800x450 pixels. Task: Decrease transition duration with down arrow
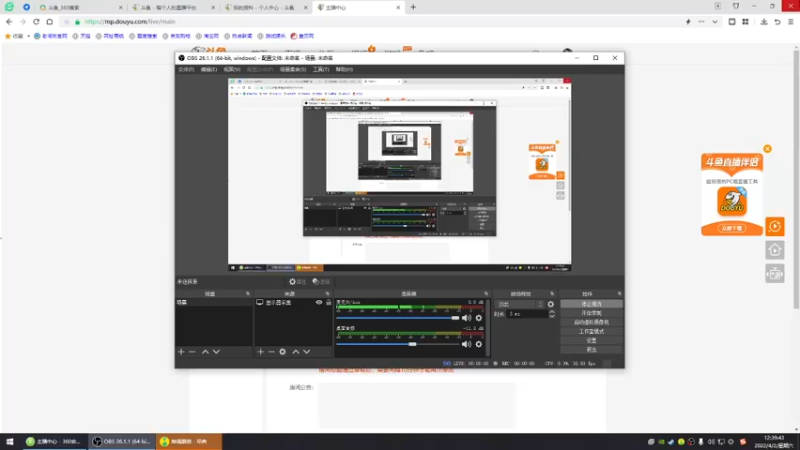(x=552, y=316)
